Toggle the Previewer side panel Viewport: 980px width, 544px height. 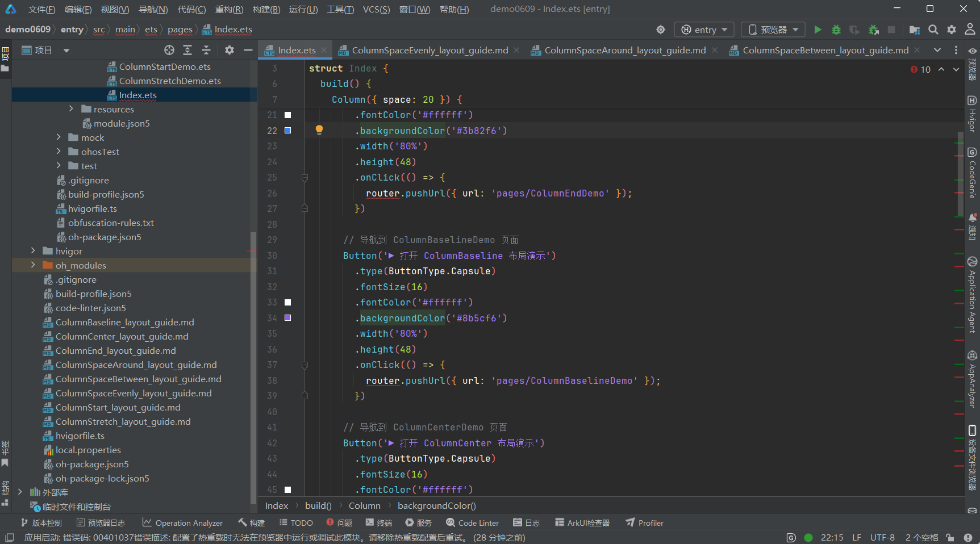coord(972,64)
